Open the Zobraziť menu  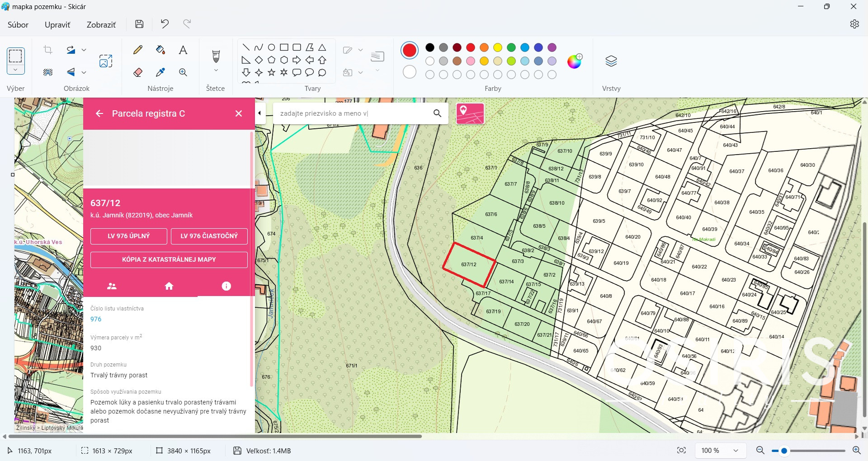coord(101,25)
